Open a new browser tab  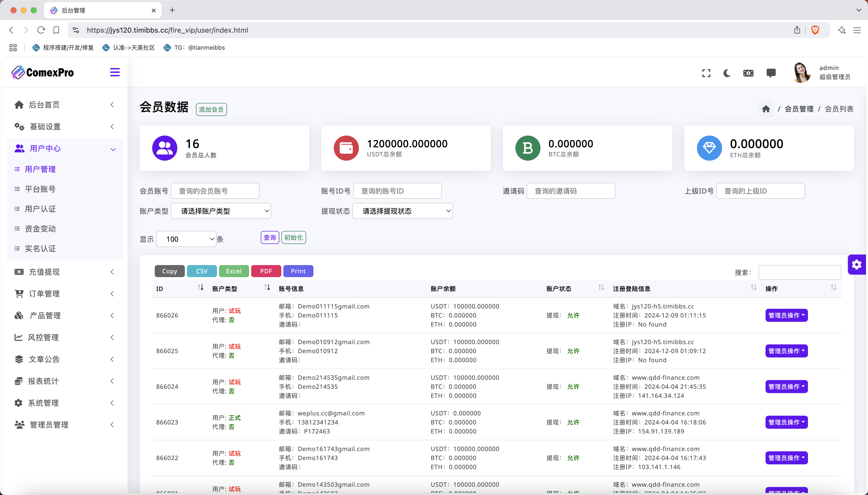(x=173, y=10)
